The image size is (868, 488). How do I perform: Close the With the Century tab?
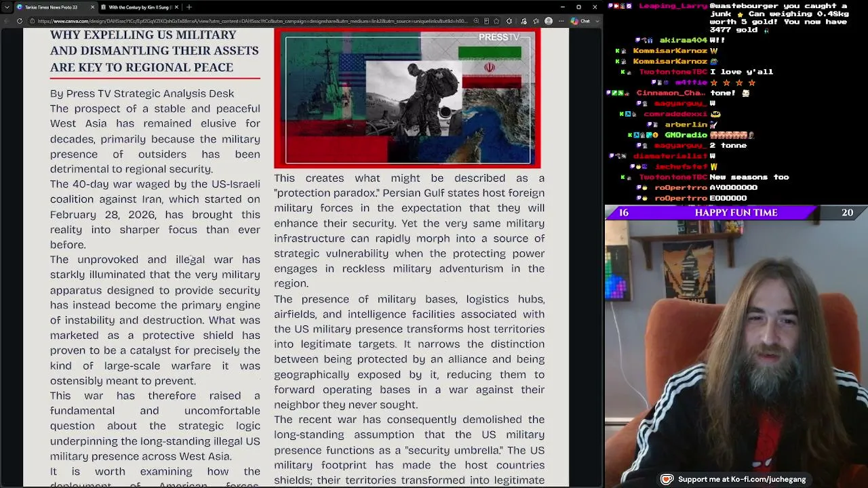(176, 7)
